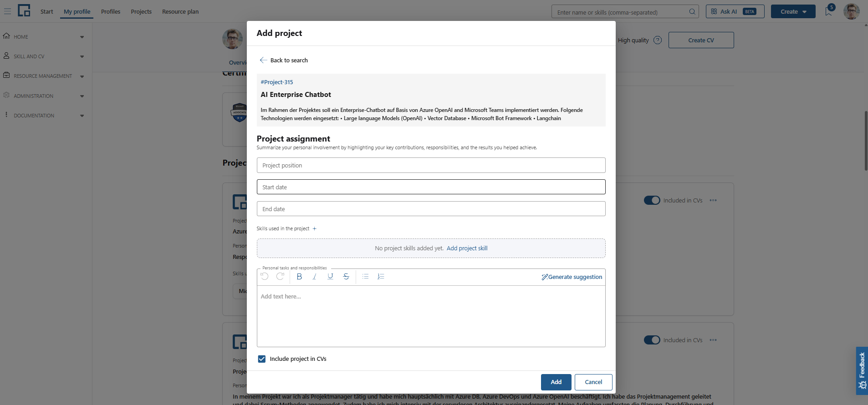Image resolution: width=868 pixels, height=405 pixels.
Task: Insert a bulleted list
Action: pos(365,277)
